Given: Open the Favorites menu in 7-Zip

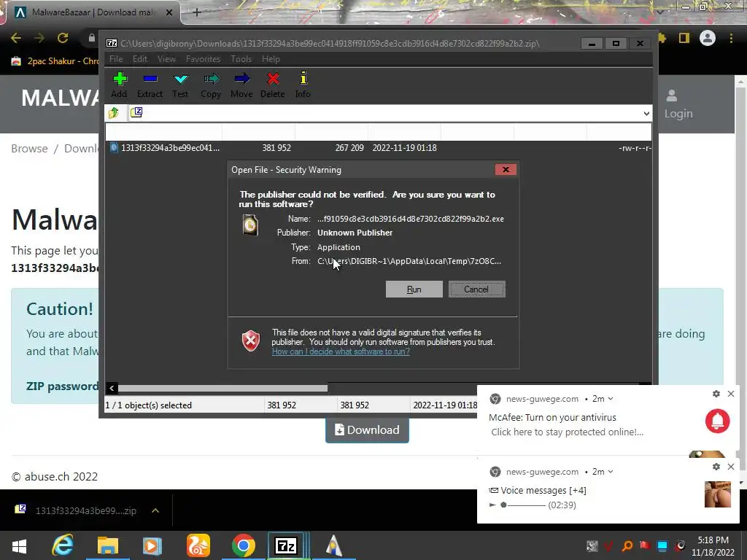Looking at the screenshot, I should point(203,59).
